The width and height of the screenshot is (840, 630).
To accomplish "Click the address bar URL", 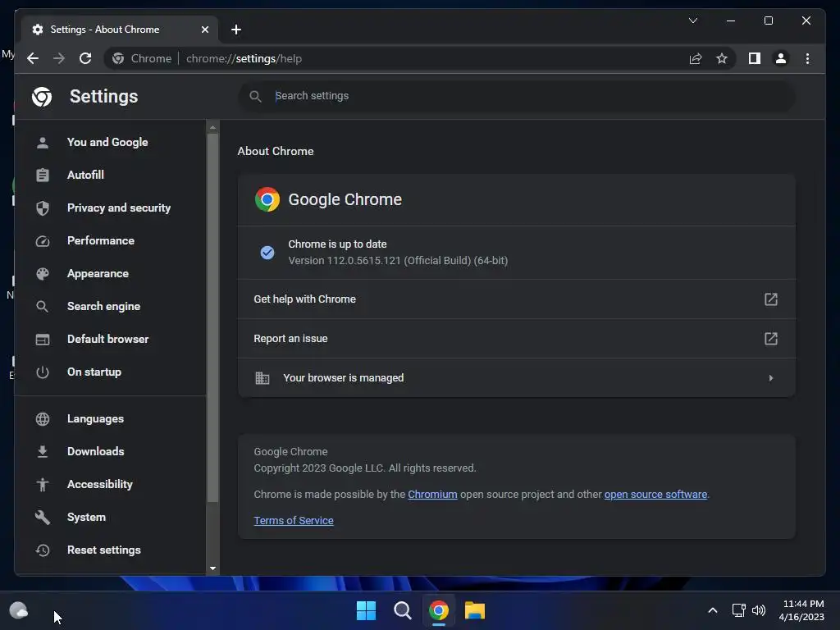I will 244,58.
